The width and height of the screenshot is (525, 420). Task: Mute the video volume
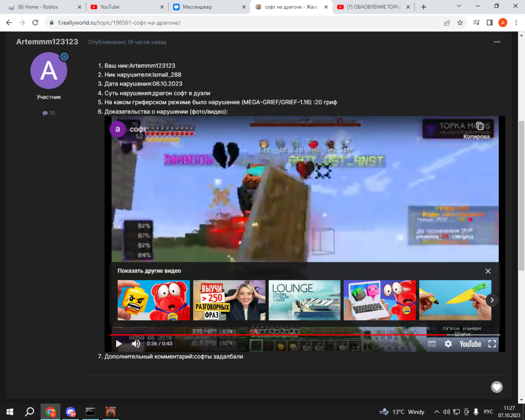[136, 344]
